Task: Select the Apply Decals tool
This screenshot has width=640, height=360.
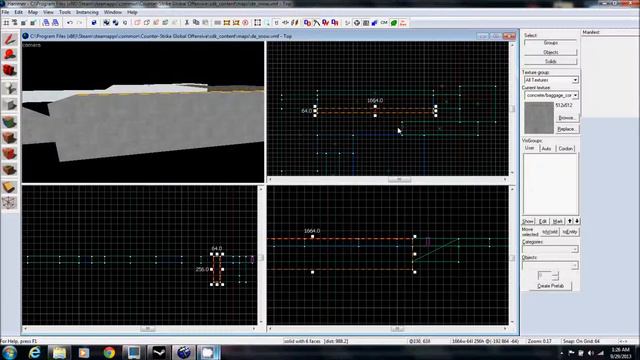Action: [x=10, y=154]
